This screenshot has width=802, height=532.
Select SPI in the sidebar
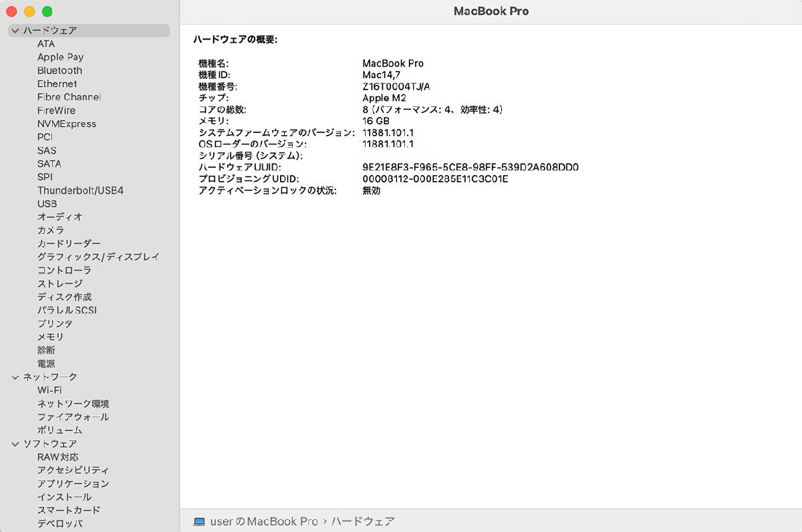click(45, 177)
